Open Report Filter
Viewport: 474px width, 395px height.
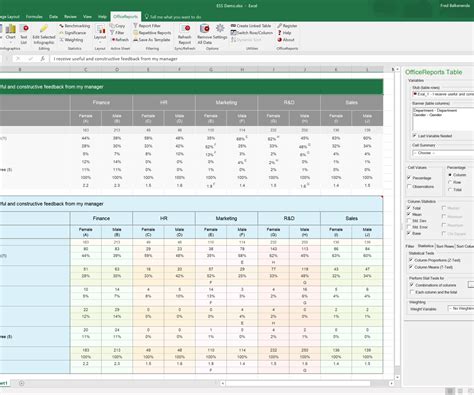(147, 26)
